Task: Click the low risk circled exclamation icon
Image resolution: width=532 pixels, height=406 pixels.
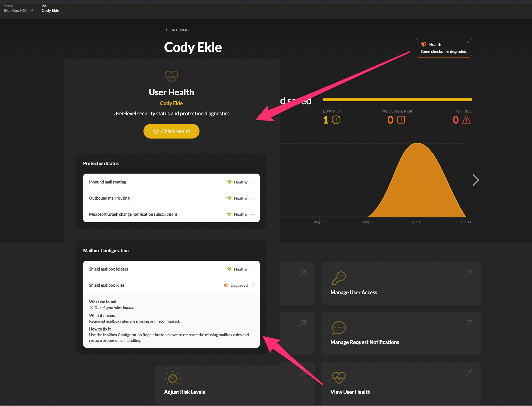Action: [x=336, y=120]
